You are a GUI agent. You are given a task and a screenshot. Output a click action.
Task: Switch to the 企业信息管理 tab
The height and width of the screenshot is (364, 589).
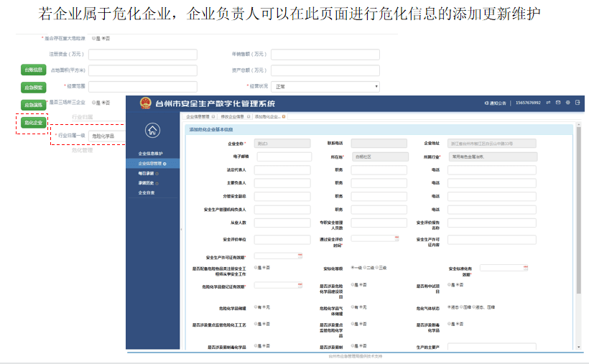pyautogui.click(x=200, y=116)
